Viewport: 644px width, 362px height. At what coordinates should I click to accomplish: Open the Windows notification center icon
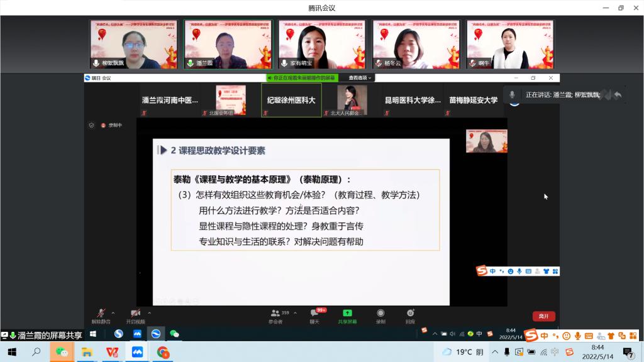pyautogui.click(x=628, y=352)
